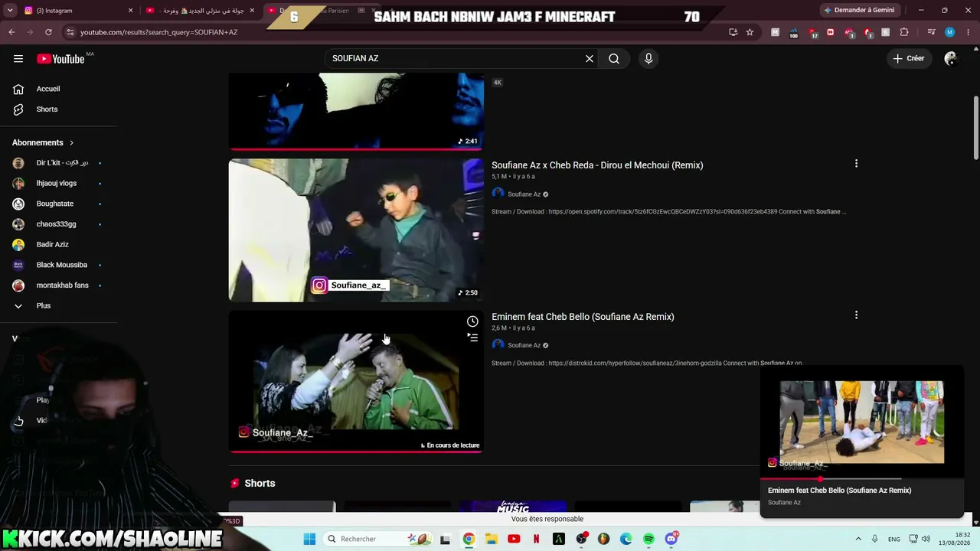Open the Badir Aziz channel subscription
This screenshot has height=551, width=980.
(53, 244)
